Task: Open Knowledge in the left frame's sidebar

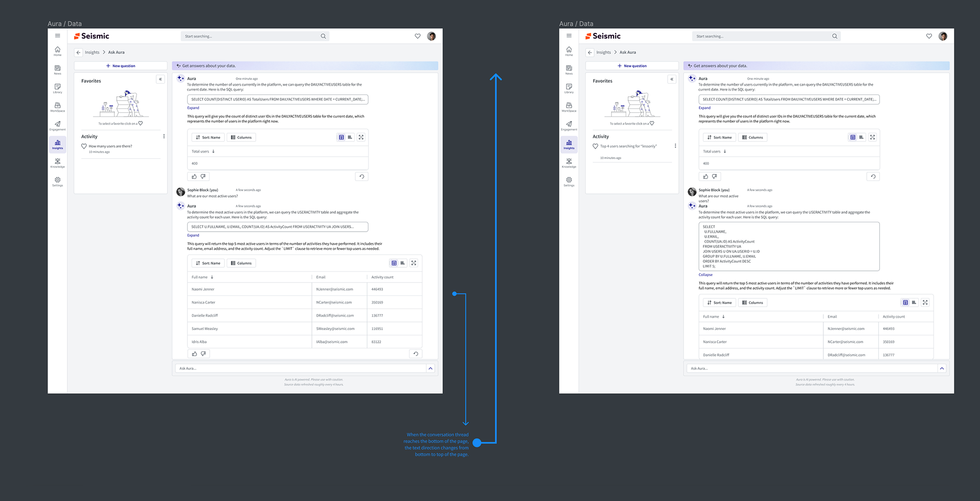Action: pos(58,163)
